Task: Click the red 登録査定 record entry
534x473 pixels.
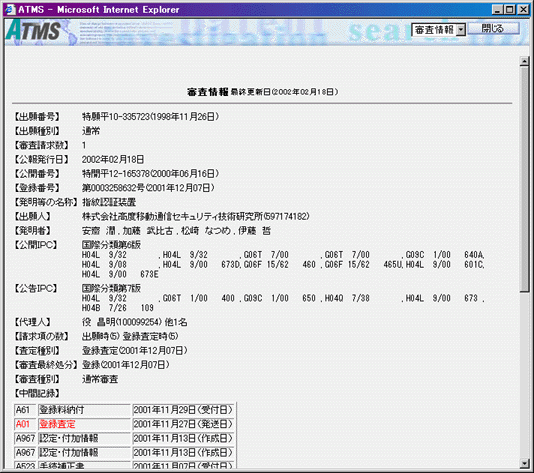Action: click(58, 424)
